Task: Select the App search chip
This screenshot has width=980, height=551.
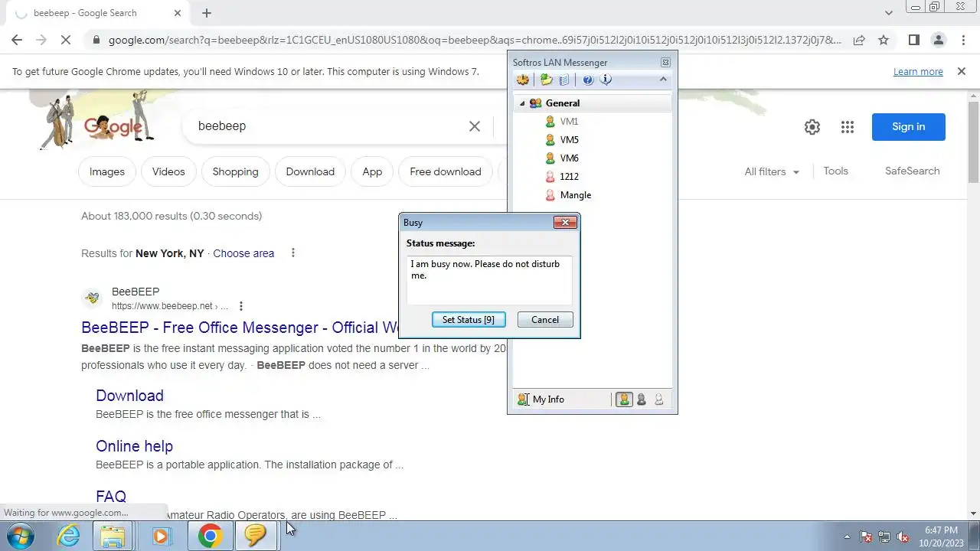Action: click(x=372, y=171)
